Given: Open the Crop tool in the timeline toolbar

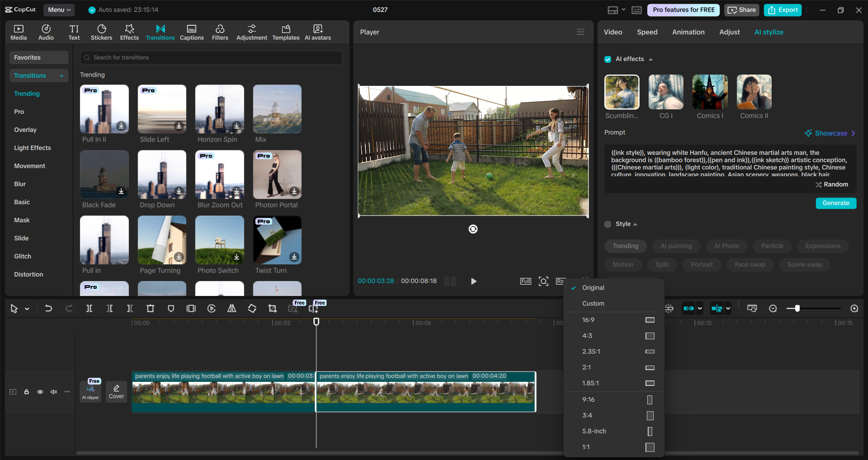Looking at the screenshot, I should click(272, 309).
